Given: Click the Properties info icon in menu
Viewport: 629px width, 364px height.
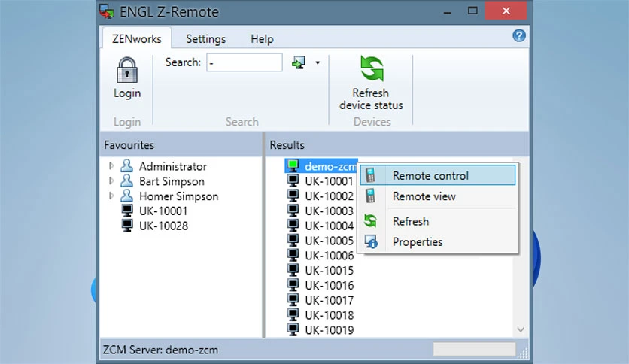Looking at the screenshot, I should (x=371, y=241).
